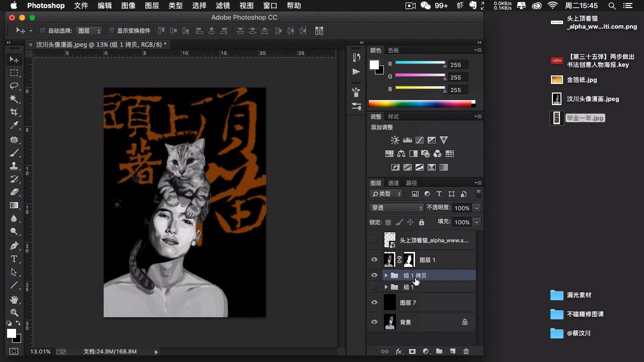This screenshot has width=644, height=362.
Task: Enable the 显示变换控件 checkbox
Action: 112,31
